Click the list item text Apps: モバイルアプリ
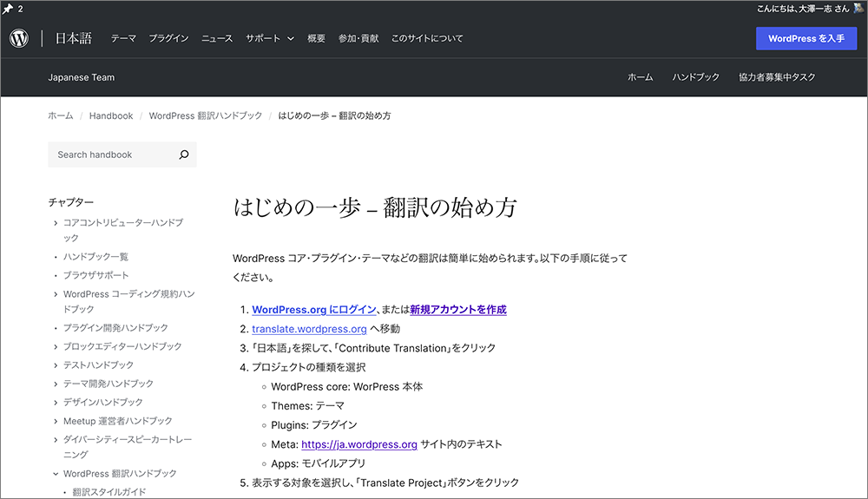 (x=319, y=463)
